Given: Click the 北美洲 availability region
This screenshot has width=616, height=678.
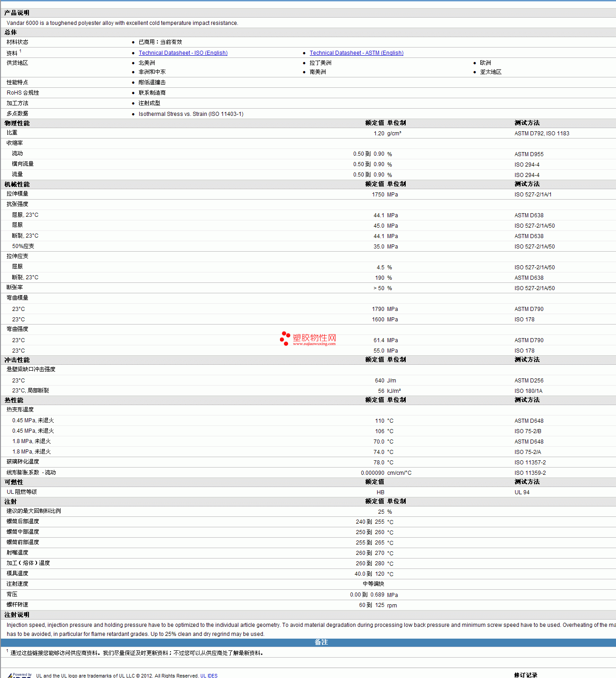Looking at the screenshot, I should tap(147, 63).
